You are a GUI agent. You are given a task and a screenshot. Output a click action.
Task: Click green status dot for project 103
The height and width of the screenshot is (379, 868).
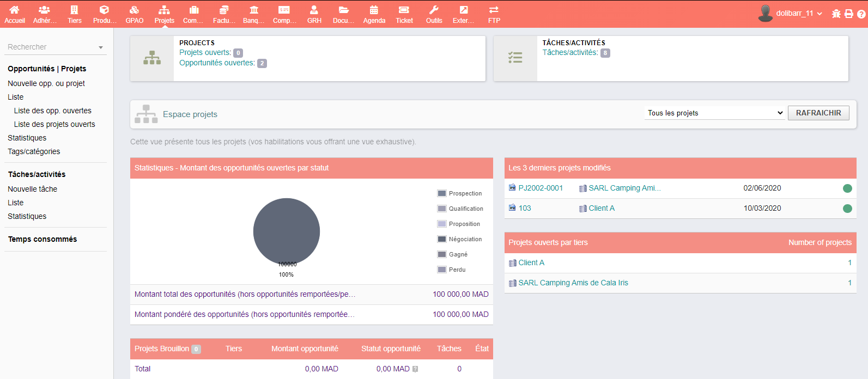coord(847,209)
